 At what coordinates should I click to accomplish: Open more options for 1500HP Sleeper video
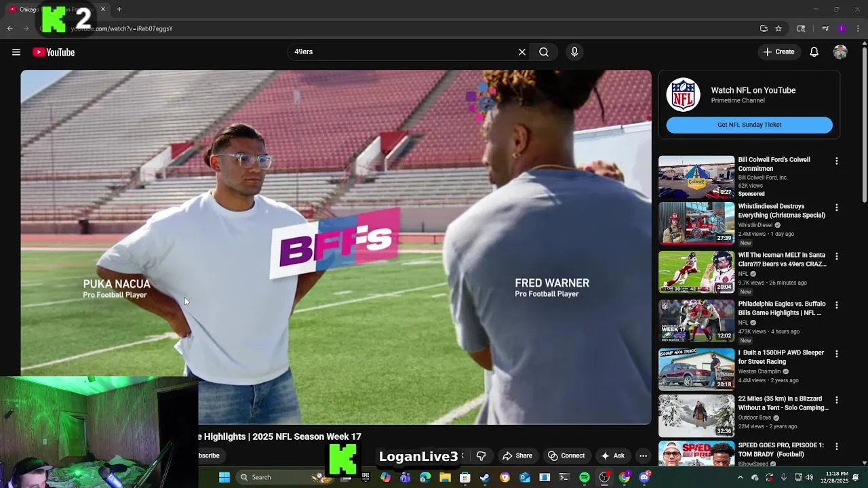click(837, 354)
